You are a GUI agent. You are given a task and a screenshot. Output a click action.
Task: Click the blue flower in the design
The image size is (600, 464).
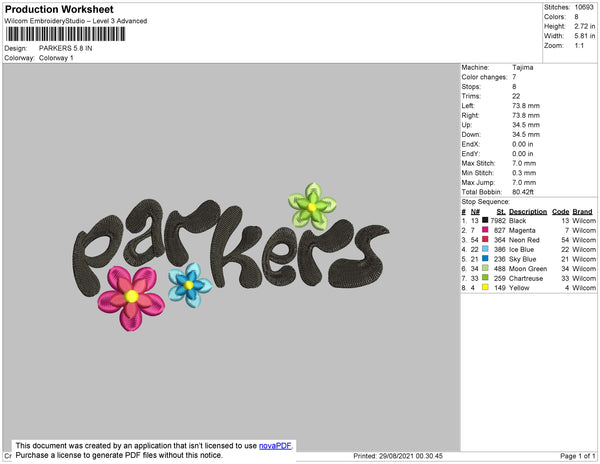190,285
